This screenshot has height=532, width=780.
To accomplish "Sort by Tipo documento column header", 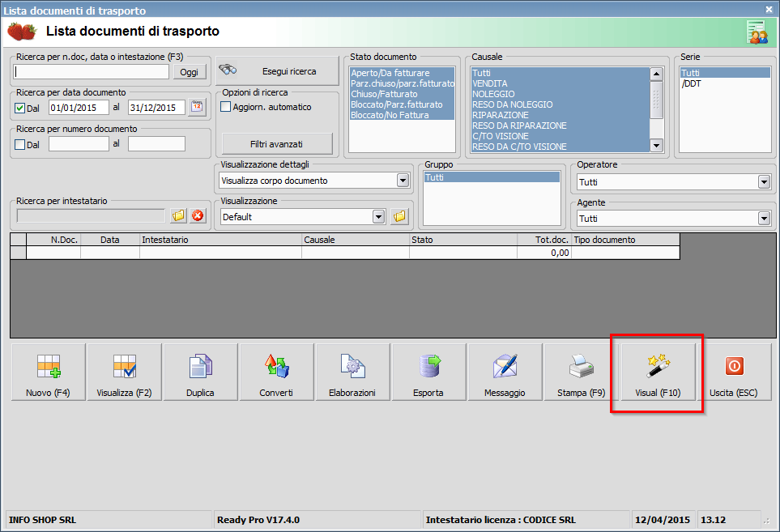I will [625, 240].
